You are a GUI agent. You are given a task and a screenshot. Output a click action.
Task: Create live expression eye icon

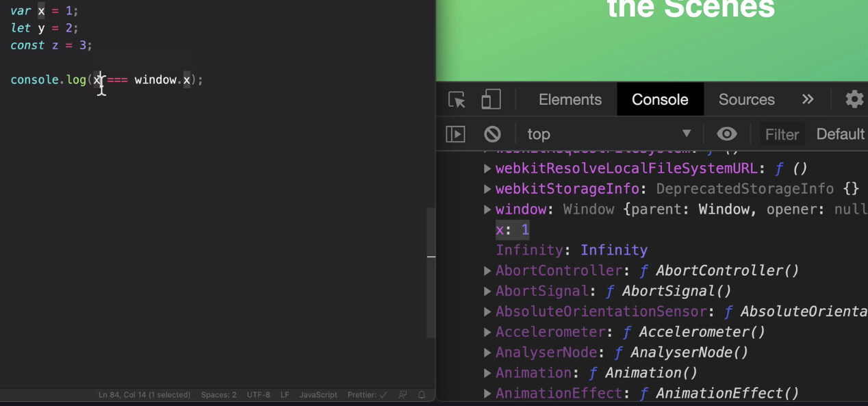727,134
